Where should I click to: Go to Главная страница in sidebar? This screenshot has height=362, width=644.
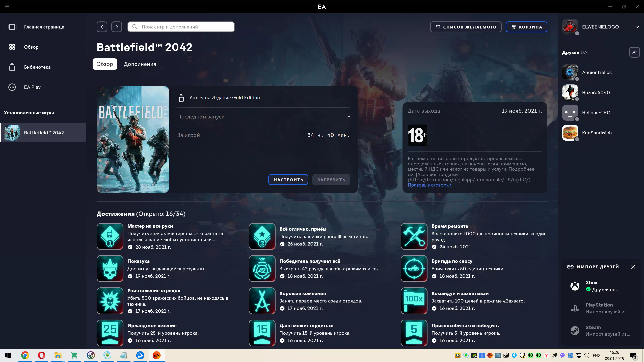[43, 27]
